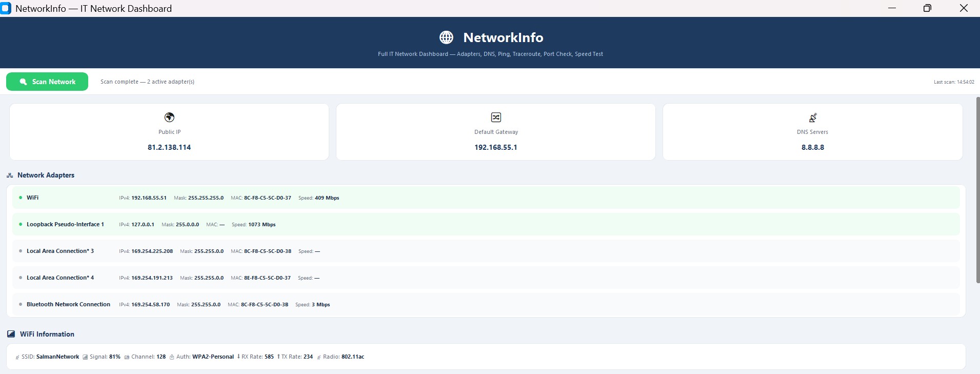Click the vertical scrollbar thumb

point(977,190)
